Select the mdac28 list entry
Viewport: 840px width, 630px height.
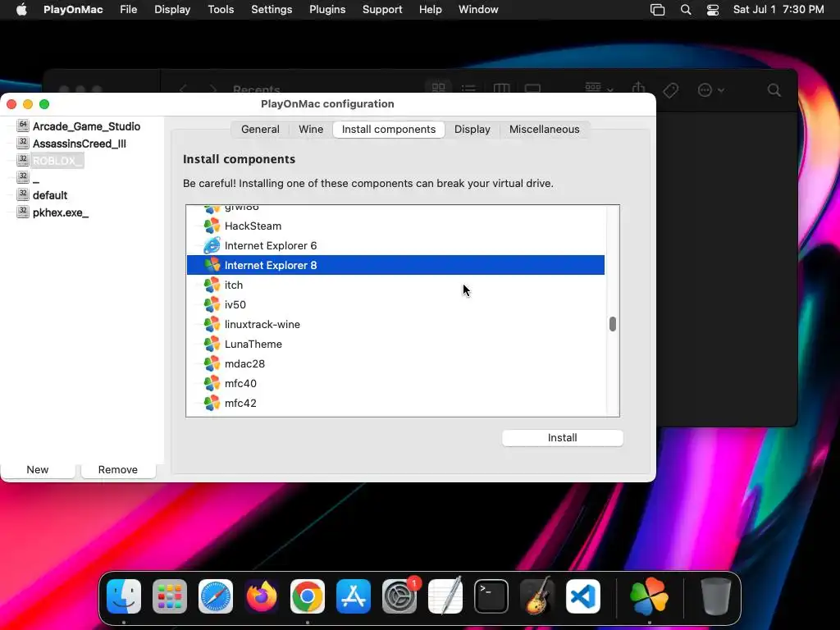395,363
